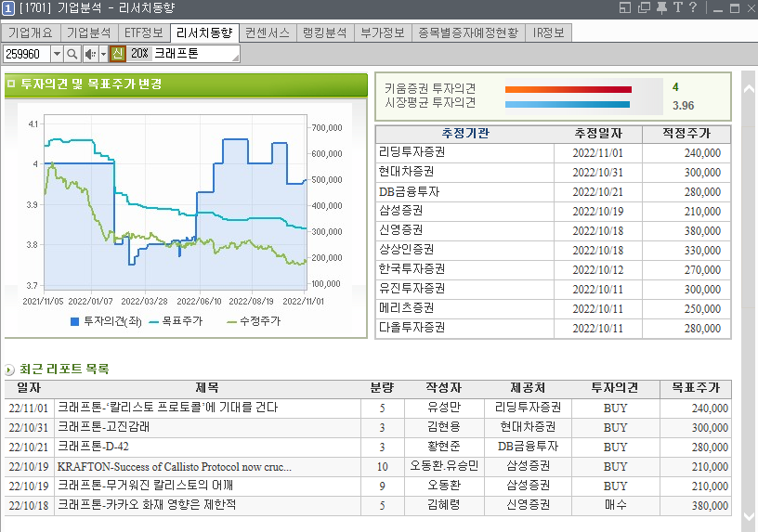Toggle the 목표주가 legend series in chart
758x532 pixels.
pyautogui.click(x=174, y=321)
